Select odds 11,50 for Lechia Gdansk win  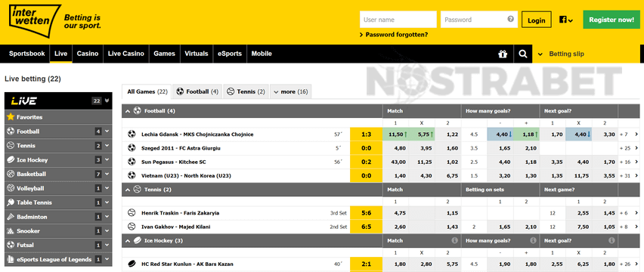coord(395,134)
